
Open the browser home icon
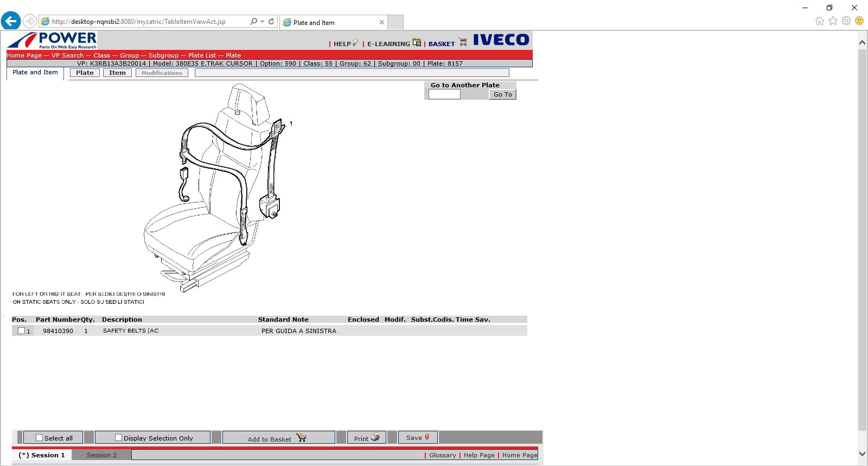819,21
